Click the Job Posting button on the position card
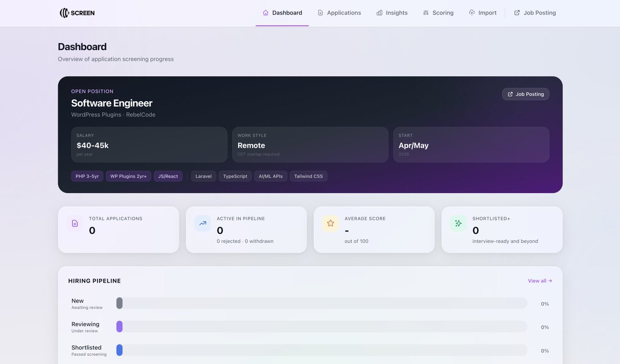 [x=525, y=94]
